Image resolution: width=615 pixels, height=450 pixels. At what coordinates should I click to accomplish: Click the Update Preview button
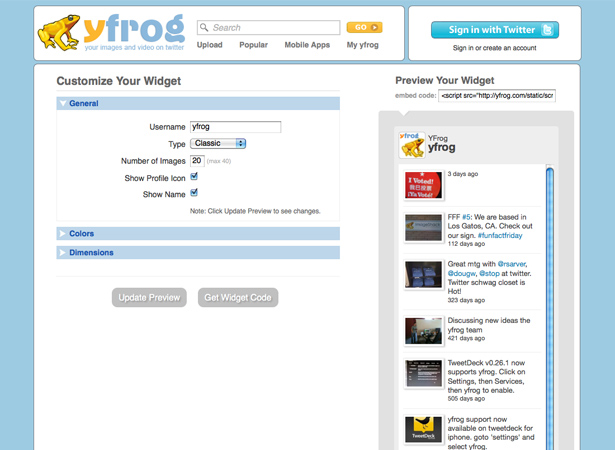[149, 297]
